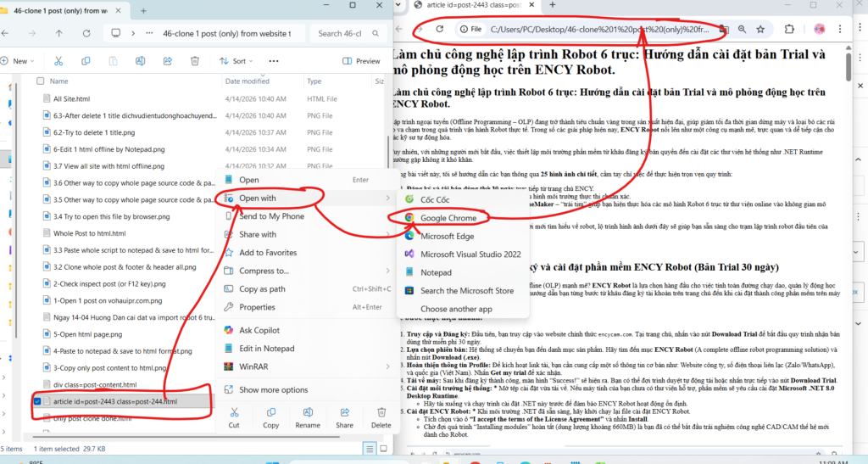Reload the page in Chrome
This screenshot has width=868, height=464.
pyautogui.click(x=439, y=29)
